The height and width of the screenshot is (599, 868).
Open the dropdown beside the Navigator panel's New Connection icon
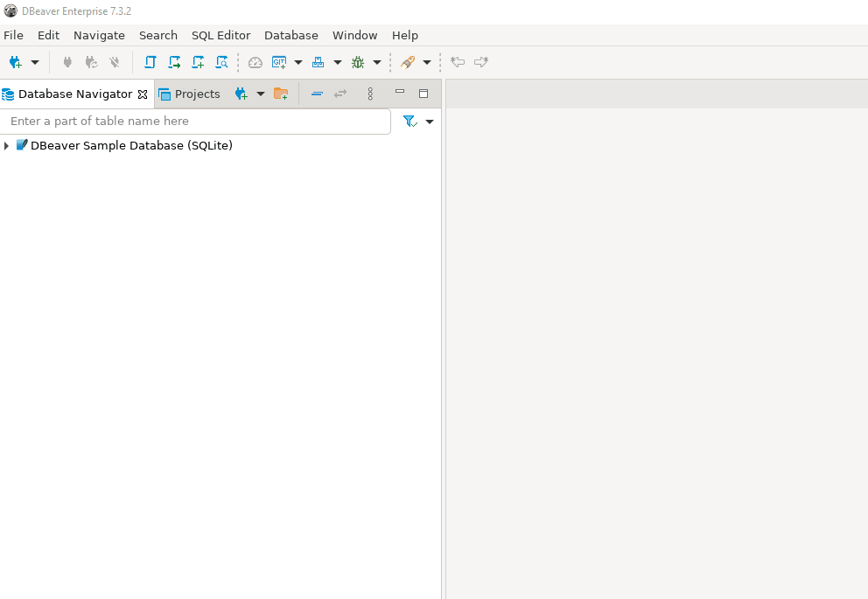pos(261,94)
